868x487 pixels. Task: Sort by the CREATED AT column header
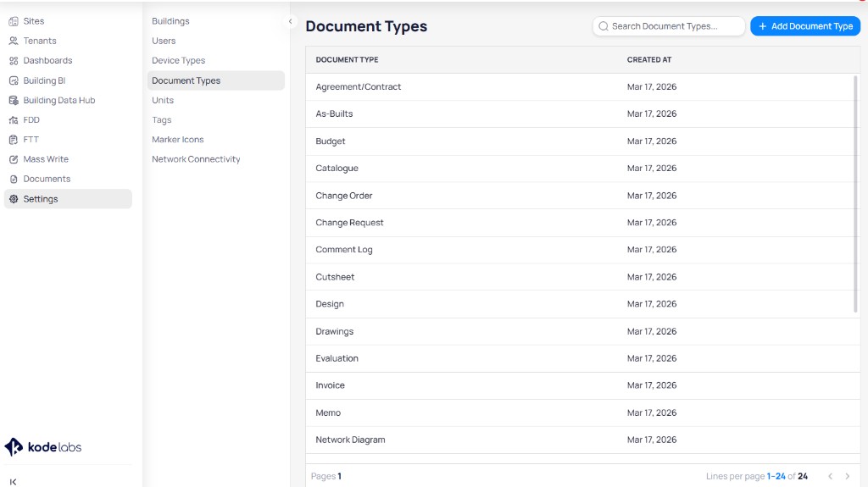click(x=648, y=60)
